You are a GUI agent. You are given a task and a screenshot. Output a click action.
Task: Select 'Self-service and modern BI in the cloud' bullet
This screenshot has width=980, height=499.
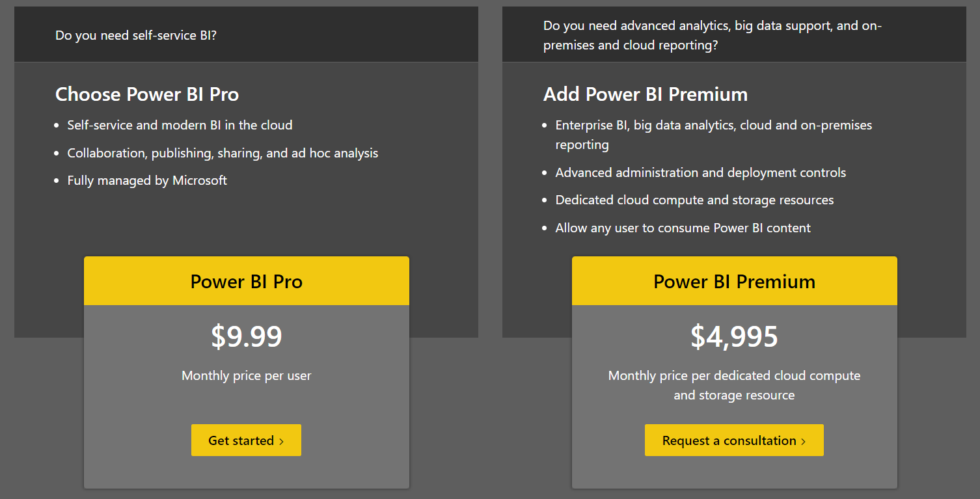pos(180,125)
